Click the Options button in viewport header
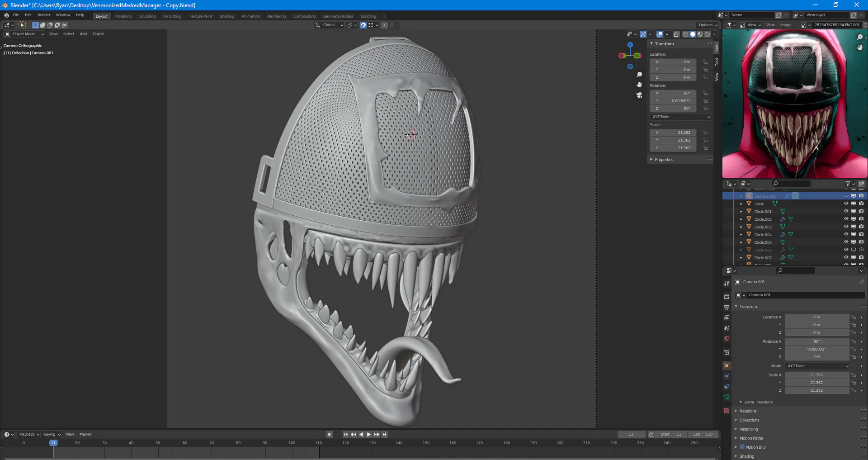 click(x=708, y=25)
